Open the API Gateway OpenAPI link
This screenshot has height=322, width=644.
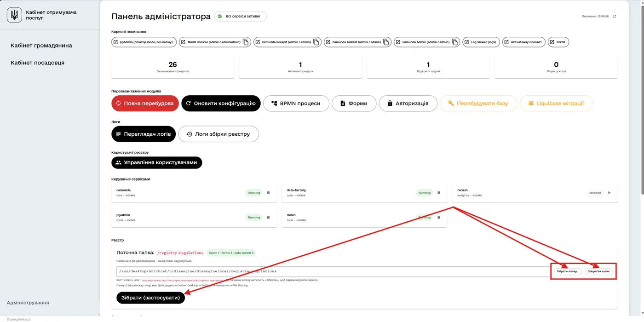[x=523, y=42]
